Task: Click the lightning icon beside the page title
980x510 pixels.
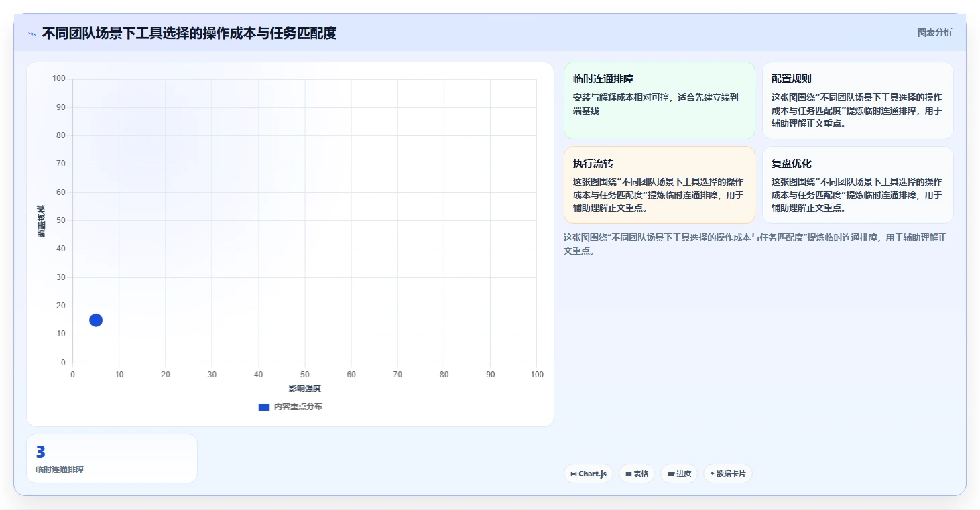Action: tap(32, 34)
